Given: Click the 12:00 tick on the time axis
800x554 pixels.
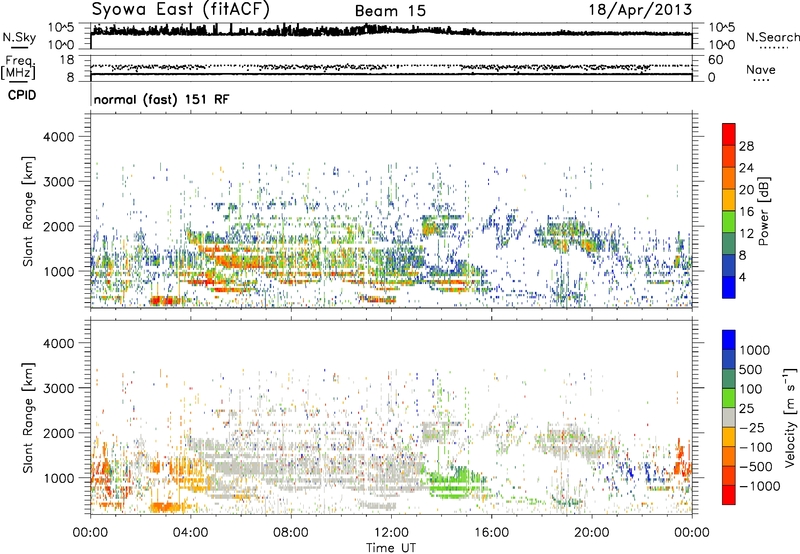Looking at the screenshot, I should click(x=391, y=533).
